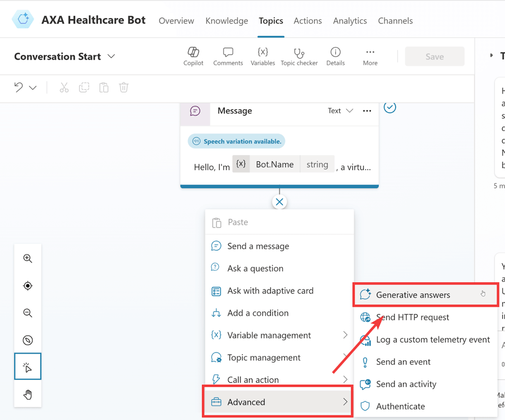Open the Conversation Start topic dropdown
Image resolution: width=505 pixels, height=420 pixels.
(111, 56)
